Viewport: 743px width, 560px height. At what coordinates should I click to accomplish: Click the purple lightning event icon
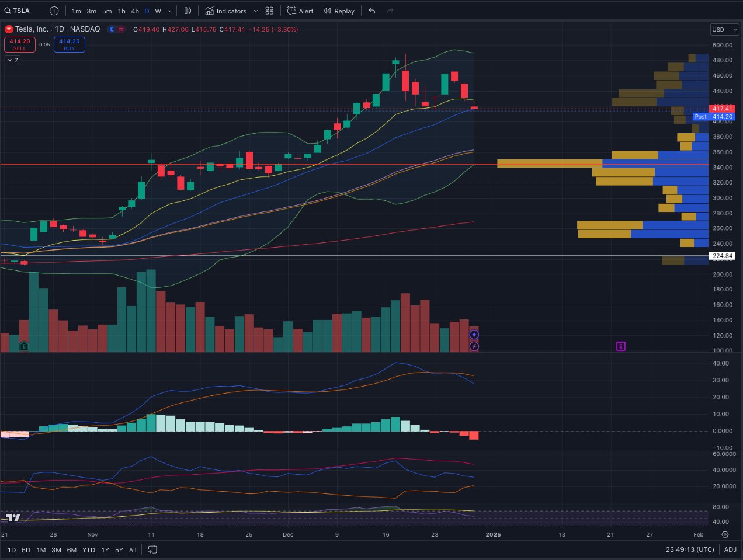pyautogui.click(x=474, y=346)
